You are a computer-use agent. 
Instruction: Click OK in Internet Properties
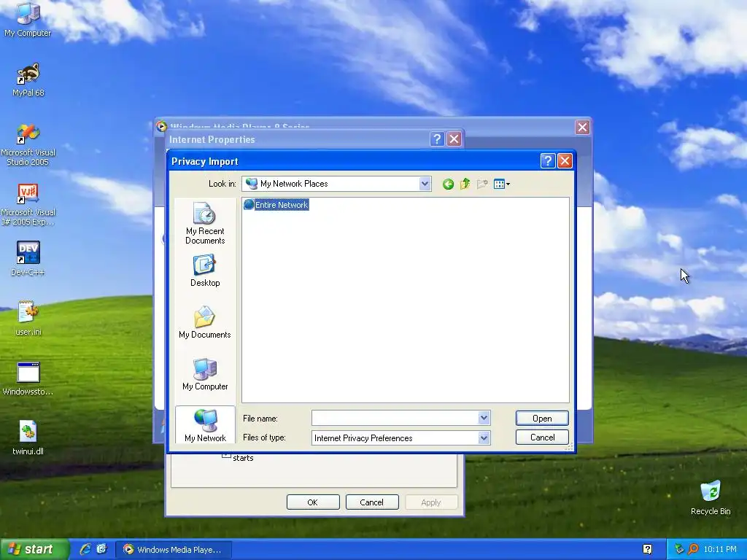pyautogui.click(x=312, y=502)
